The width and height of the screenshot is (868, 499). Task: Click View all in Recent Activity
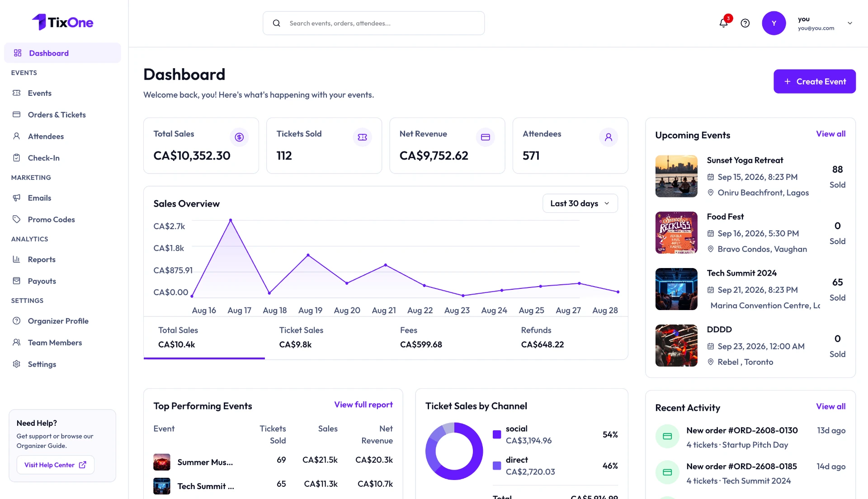pos(830,406)
